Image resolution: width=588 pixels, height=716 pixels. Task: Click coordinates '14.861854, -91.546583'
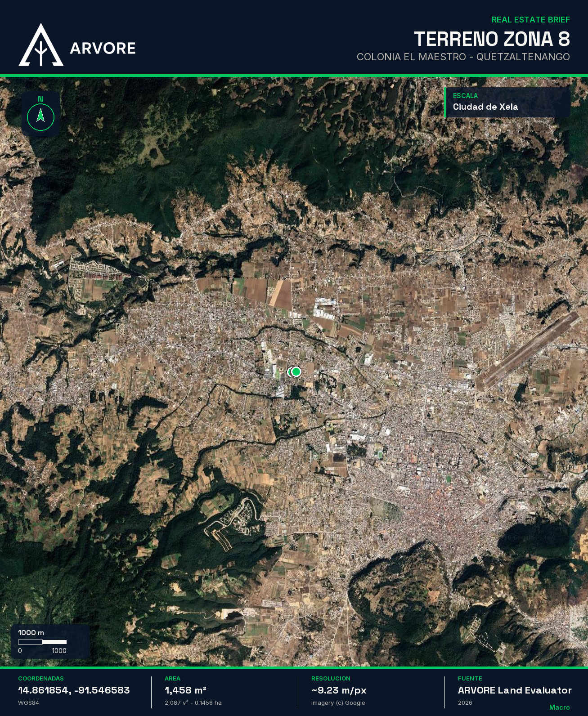click(74, 690)
